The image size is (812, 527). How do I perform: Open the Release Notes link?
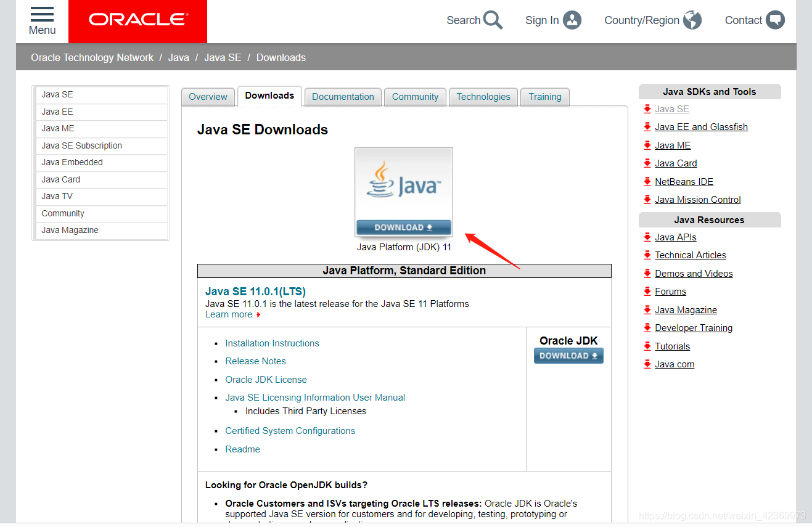(x=255, y=361)
